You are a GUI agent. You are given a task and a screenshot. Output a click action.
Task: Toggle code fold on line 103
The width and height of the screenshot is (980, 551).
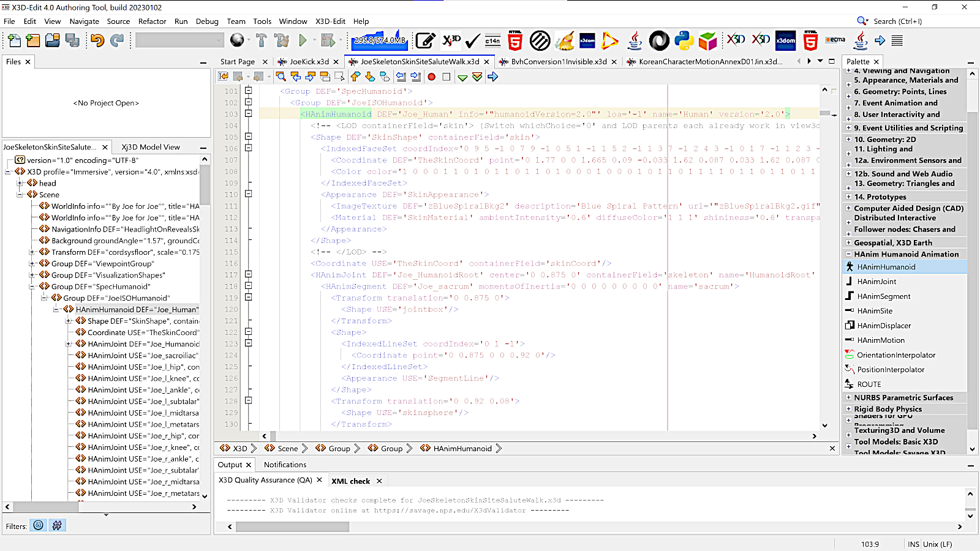pos(249,114)
